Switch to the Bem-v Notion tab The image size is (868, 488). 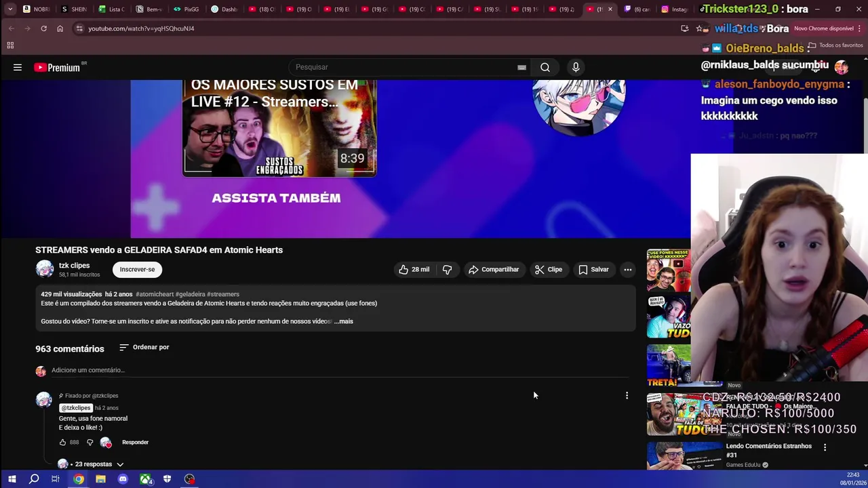pyautogui.click(x=149, y=9)
